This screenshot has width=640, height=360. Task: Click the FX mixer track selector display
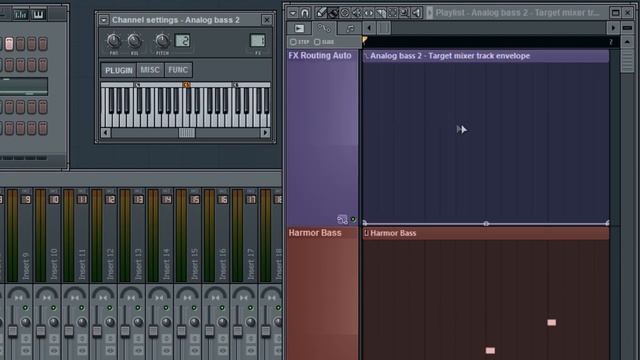pos(258,40)
